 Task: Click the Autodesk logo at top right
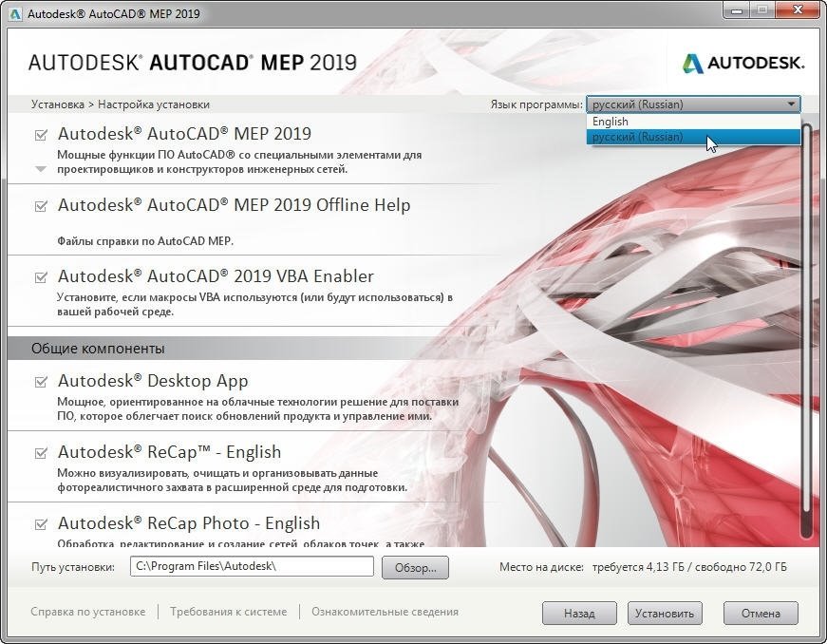[x=743, y=63]
